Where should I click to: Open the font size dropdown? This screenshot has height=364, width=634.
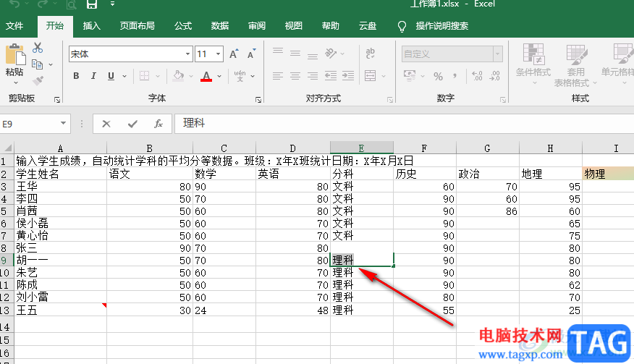point(218,54)
